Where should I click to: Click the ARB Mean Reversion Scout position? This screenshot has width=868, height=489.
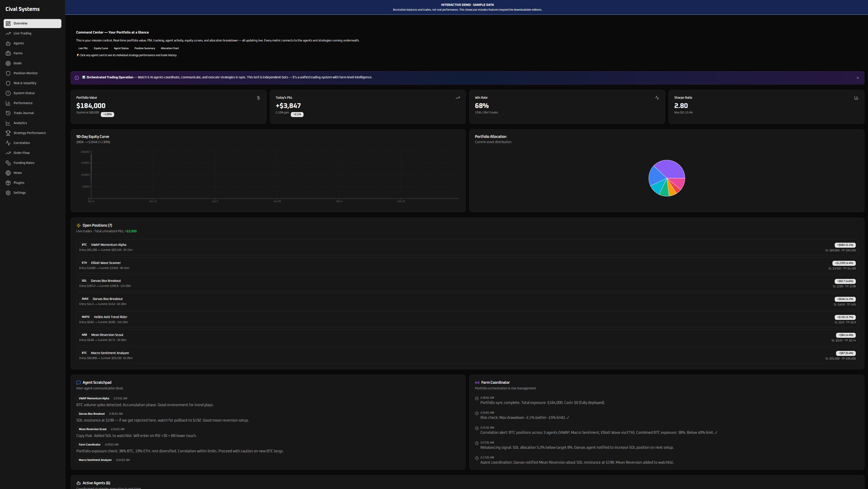coord(467,338)
